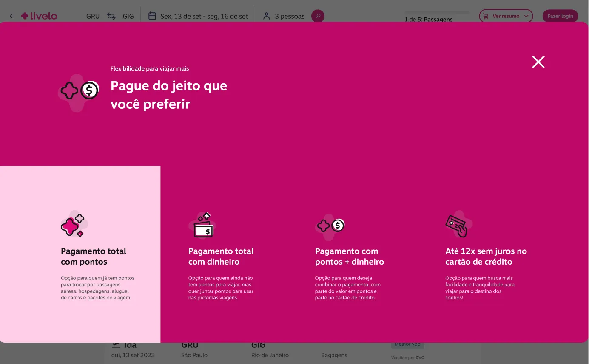Click the qui, 13 set 2023 date
This screenshot has height=364, width=589.
click(x=133, y=355)
